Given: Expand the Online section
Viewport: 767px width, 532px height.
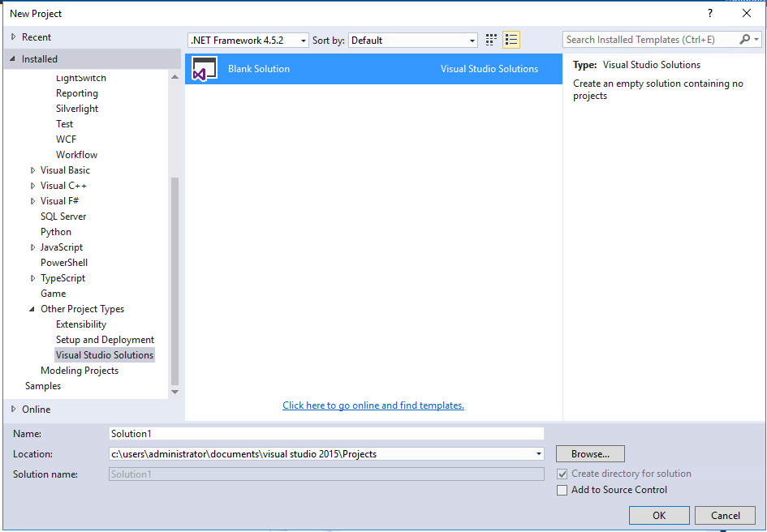Looking at the screenshot, I should point(13,410).
